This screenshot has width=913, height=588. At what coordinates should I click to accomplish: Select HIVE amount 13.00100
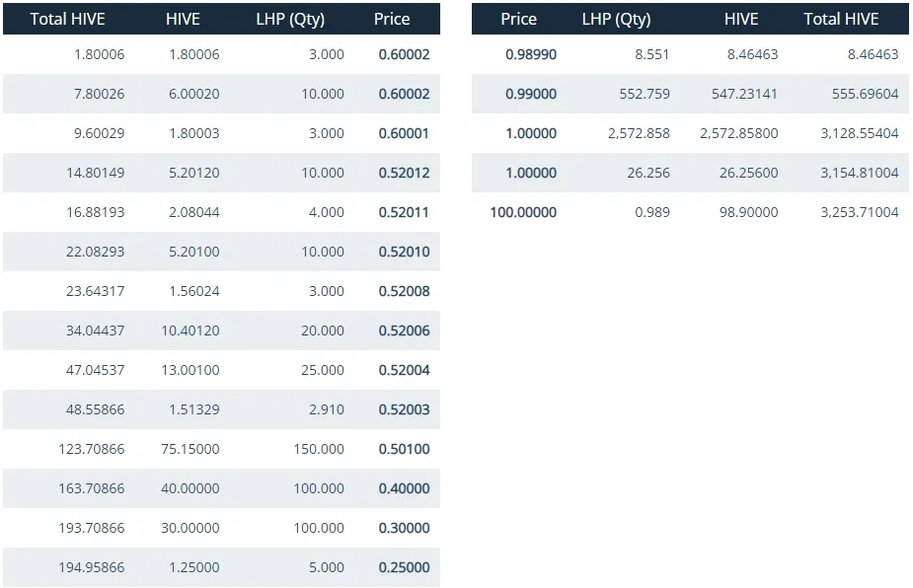[190, 370]
